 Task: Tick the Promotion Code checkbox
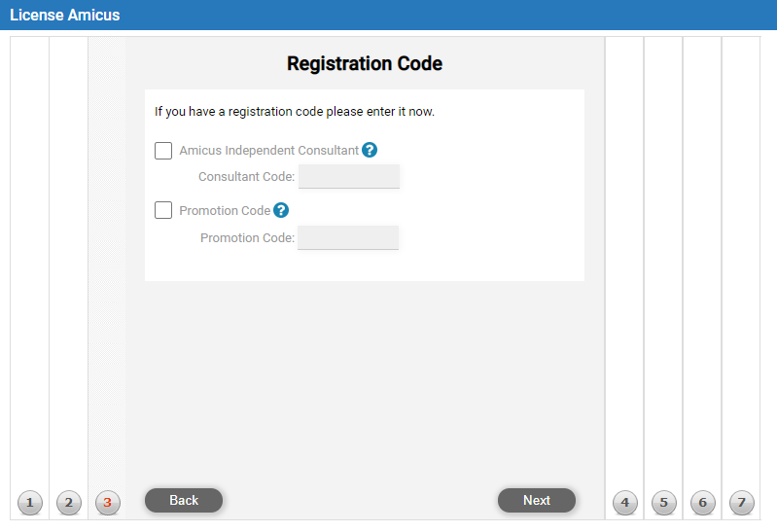point(163,210)
